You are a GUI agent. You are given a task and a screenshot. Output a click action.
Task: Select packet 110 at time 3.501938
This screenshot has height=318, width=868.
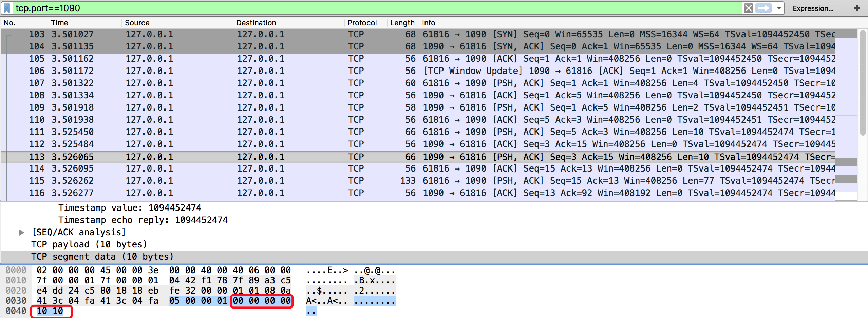(x=417, y=120)
